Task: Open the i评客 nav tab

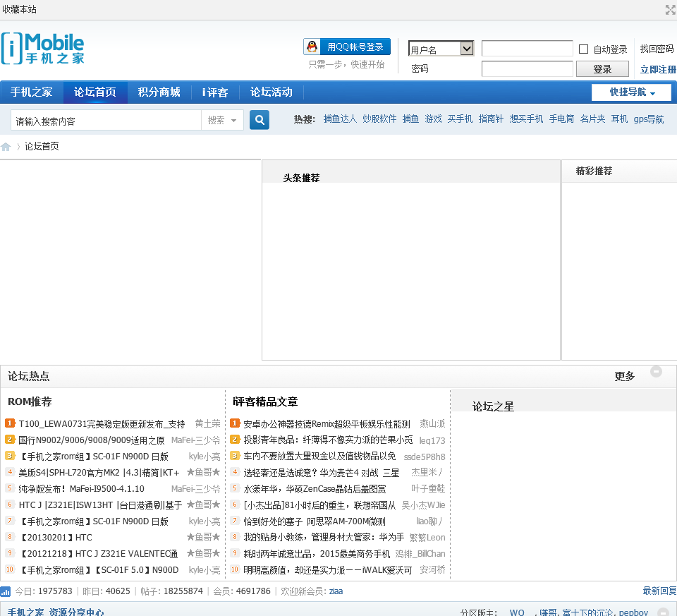Action: [x=215, y=92]
